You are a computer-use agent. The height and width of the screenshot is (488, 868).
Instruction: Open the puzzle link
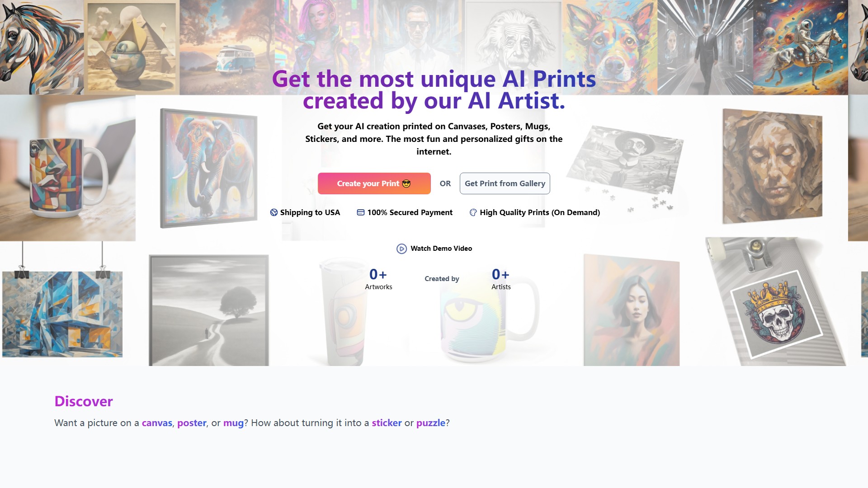(431, 423)
